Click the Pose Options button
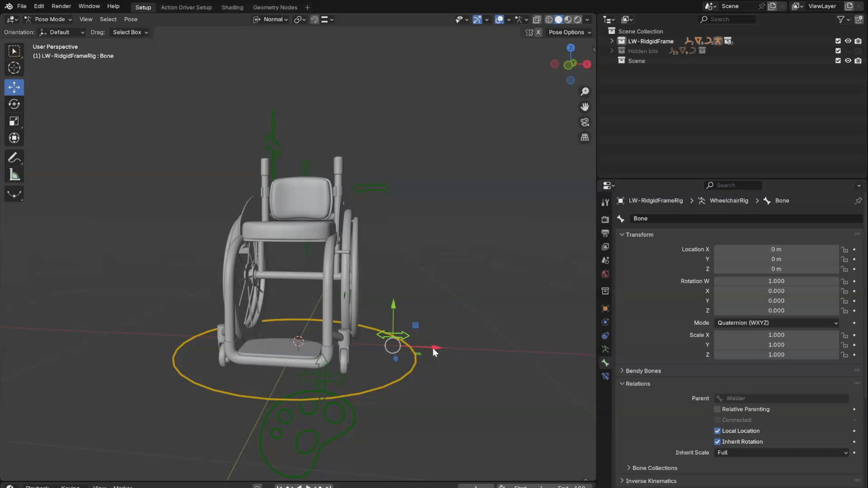This screenshot has height=488, width=868. coord(569,33)
